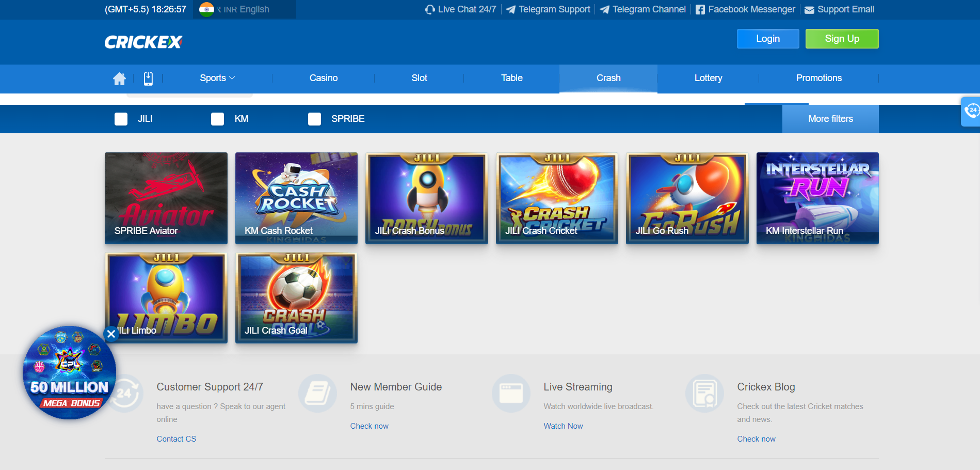Screen dimensions: 980x470
Task: Open Facebook Messenger support
Action: point(745,9)
